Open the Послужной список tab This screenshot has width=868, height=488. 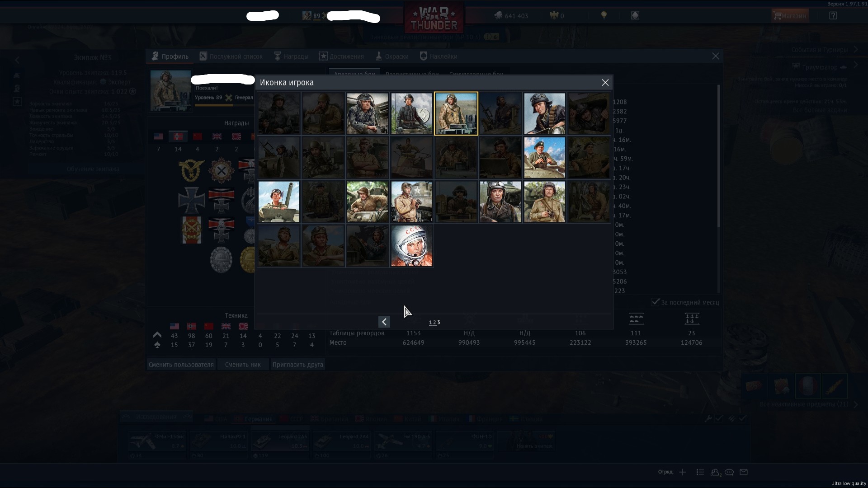[x=231, y=56]
